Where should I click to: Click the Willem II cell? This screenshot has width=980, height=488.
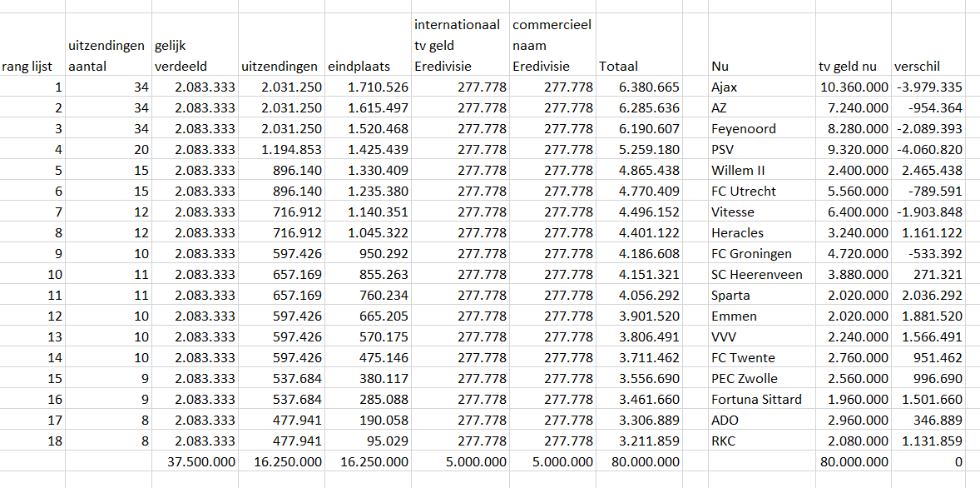pos(761,170)
